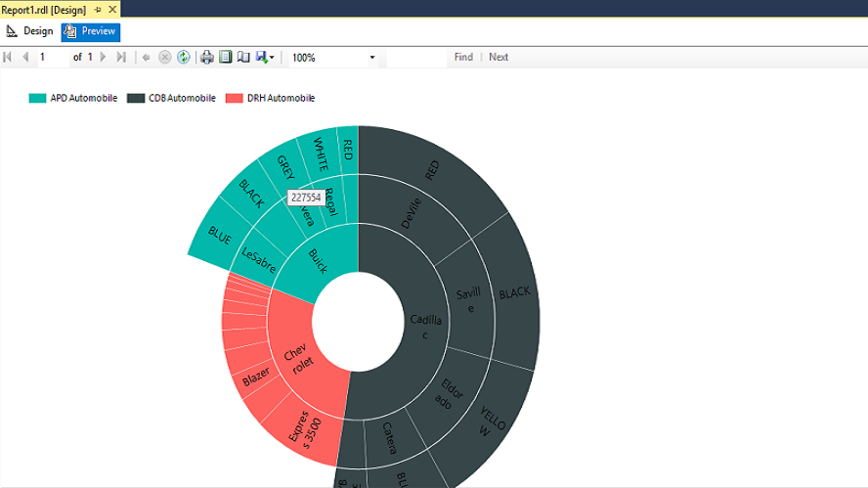
Task: Click the DeVille model segment
Action: [x=412, y=213]
